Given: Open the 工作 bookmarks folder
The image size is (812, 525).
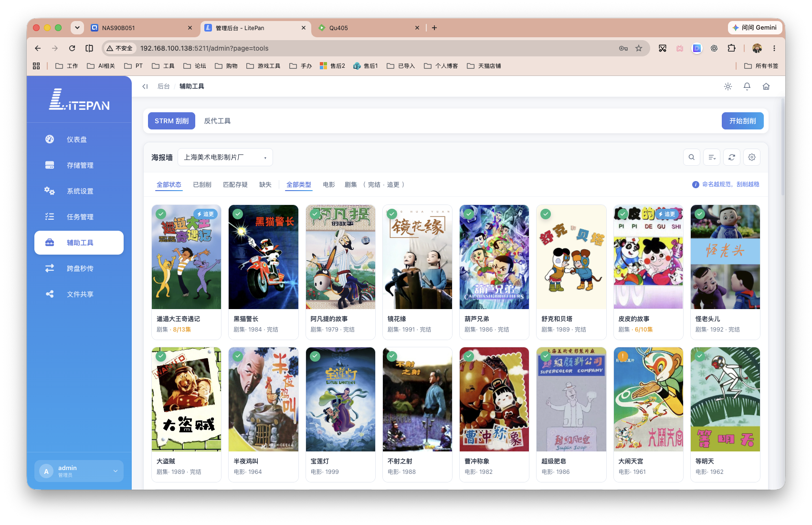Looking at the screenshot, I should click(67, 66).
